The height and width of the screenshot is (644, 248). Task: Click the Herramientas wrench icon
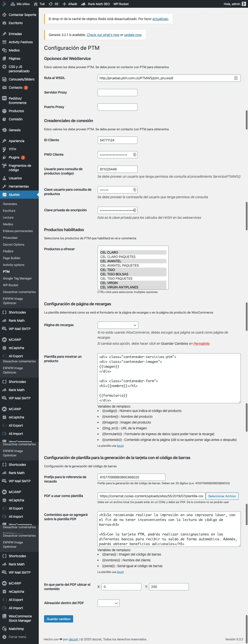[x=4, y=187]
